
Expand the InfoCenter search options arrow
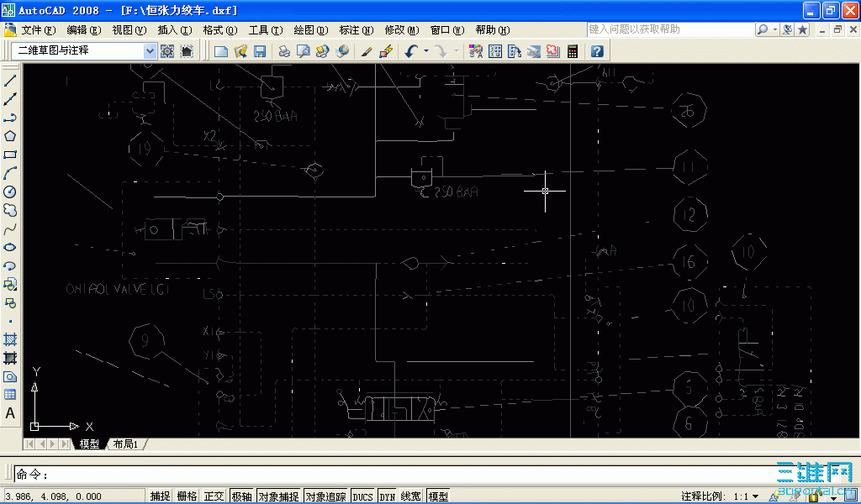(x=774, y=29)
